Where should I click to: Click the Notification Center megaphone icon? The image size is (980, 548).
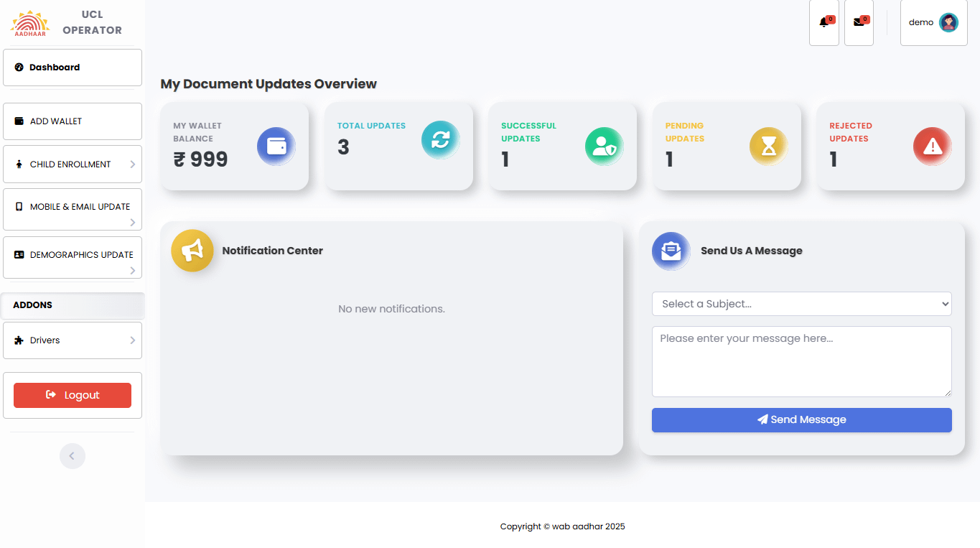[x=192, y=251]
